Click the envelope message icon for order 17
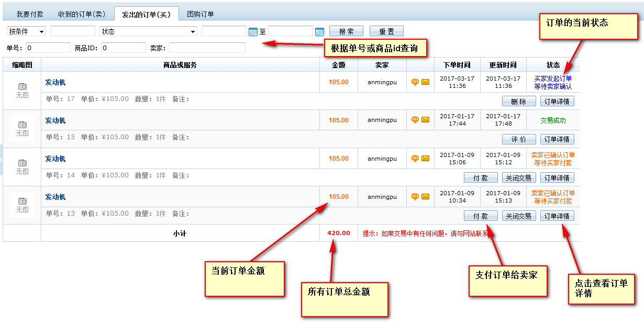The width and height of the screenshot is (644, 336). 425,82
